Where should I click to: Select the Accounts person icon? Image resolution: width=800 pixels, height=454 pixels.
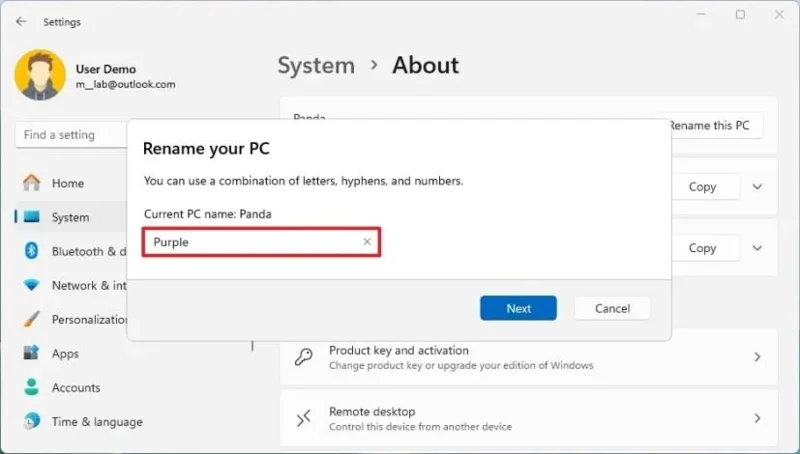(31, 387)
